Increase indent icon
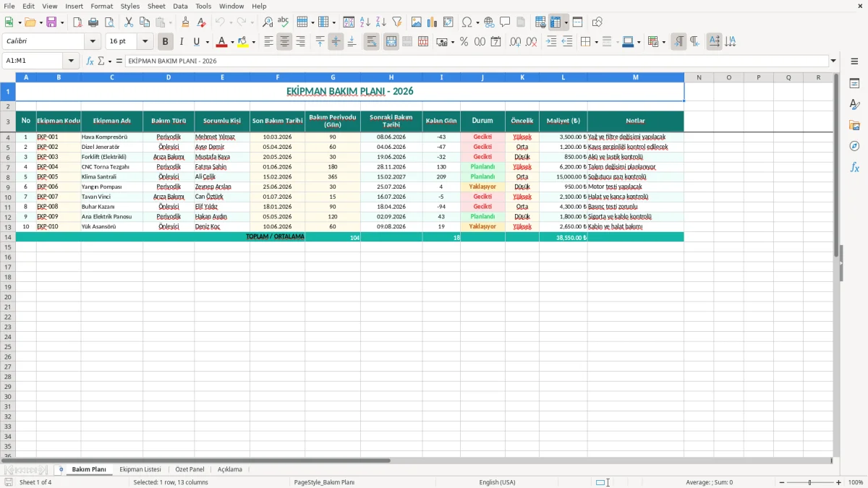Screen dimensions: 868x488 click(551, 42)
